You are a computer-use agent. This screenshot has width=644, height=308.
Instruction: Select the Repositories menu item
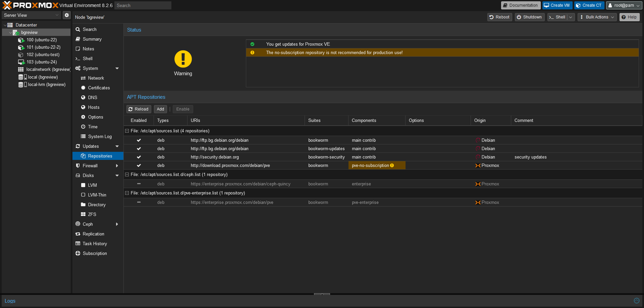98,156
